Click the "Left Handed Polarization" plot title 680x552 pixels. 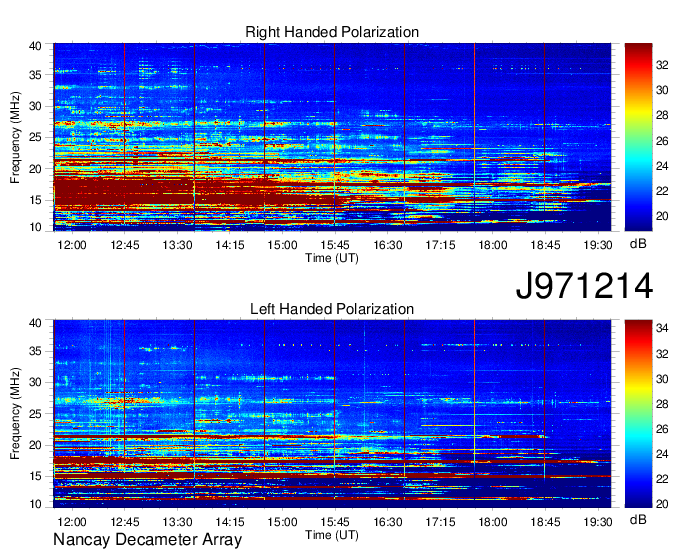[332, 309]
